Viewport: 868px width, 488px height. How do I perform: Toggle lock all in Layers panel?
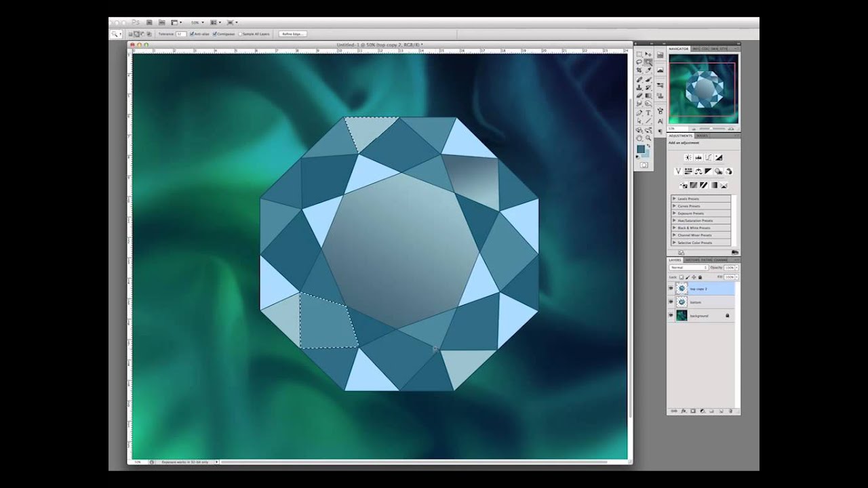(x=700, y=277)
